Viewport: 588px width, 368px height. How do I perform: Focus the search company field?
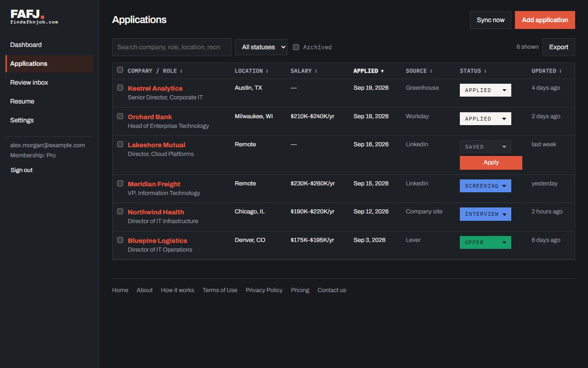tap(172, 47)
